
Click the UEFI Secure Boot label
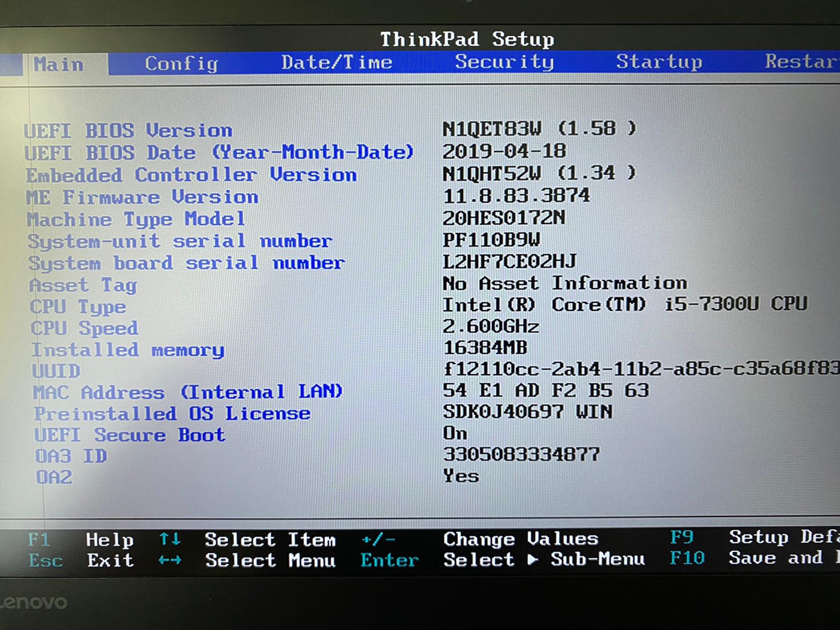click(x=130, y=435)
